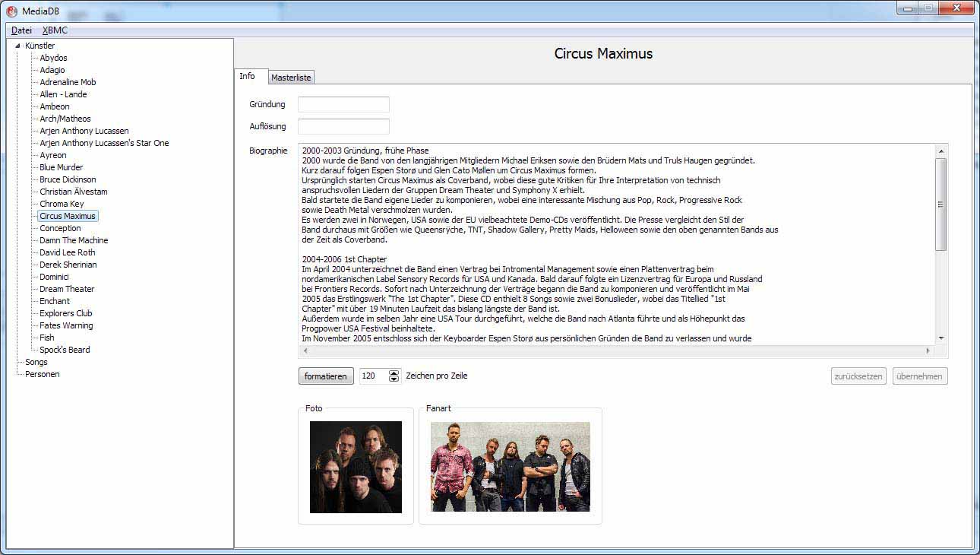980x555 pixels.
Task: Select Bruce Dickinson artist
Action: [x=68, y=179]
